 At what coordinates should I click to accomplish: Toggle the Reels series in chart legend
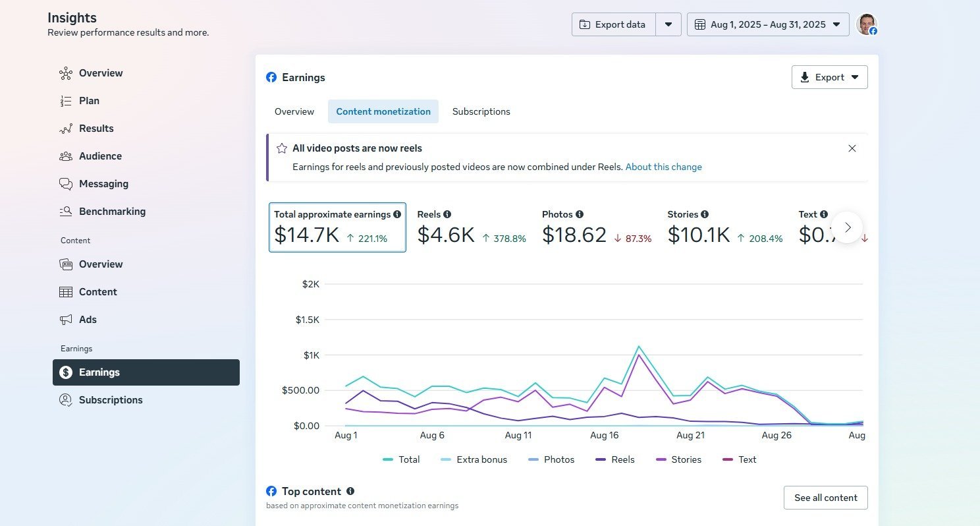[x=615, y=459]
